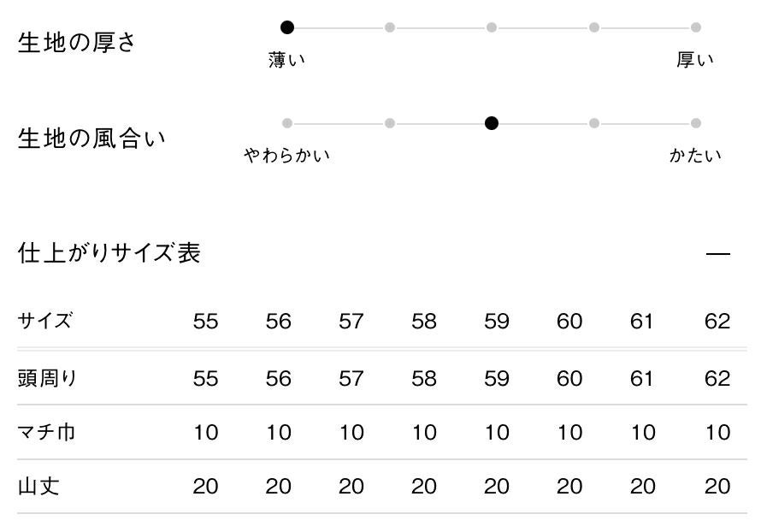
Task: Click the 薄い label under the thickness scale
Action: [287, 61]
